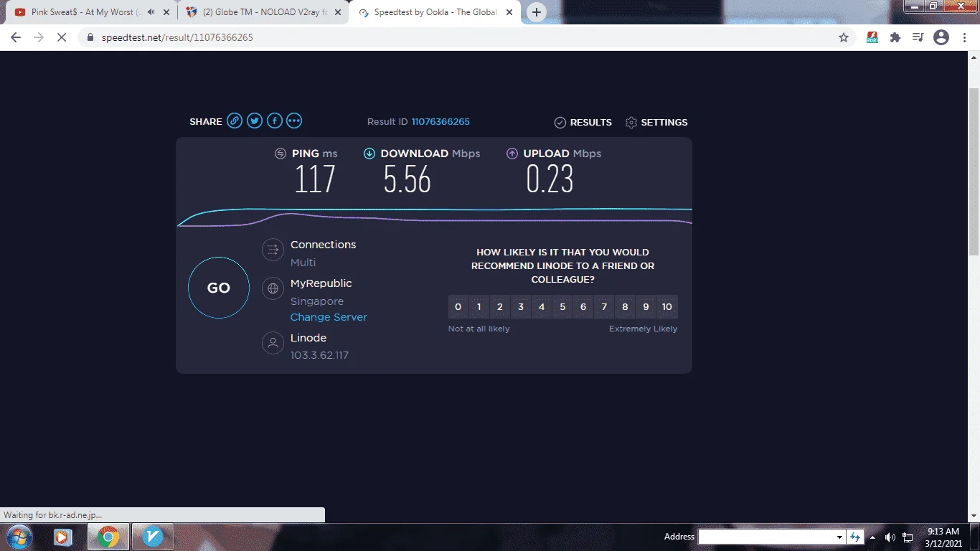Viewport: 980px width, 551px height.
Task: Show hidden system tray icons
Action: pyautogui.click(x=873, y=537)
